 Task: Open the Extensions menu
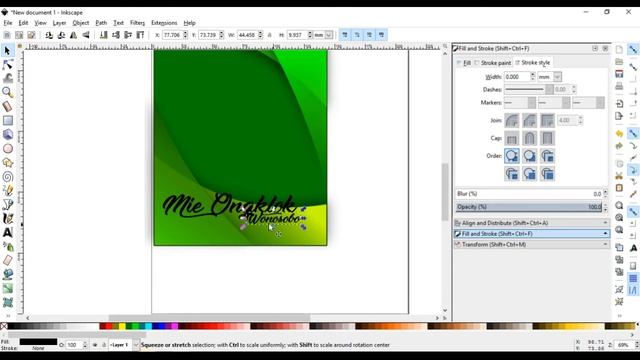tap(164, 23)
